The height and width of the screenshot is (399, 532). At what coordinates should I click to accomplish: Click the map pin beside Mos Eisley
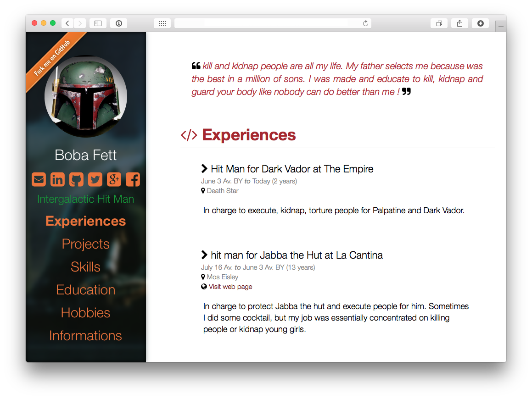pos(203,277)
